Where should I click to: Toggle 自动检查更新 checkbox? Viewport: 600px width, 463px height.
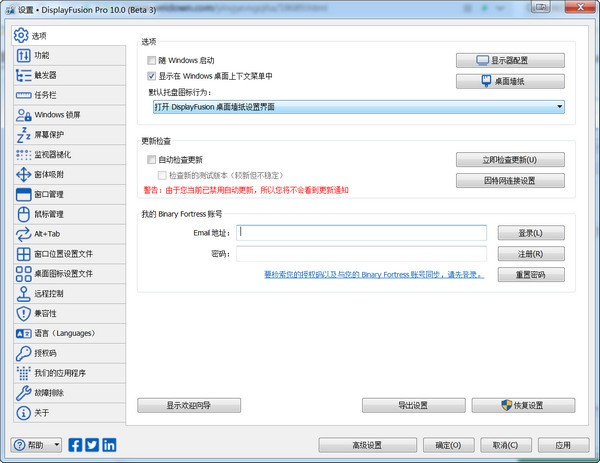pos(152,160)
